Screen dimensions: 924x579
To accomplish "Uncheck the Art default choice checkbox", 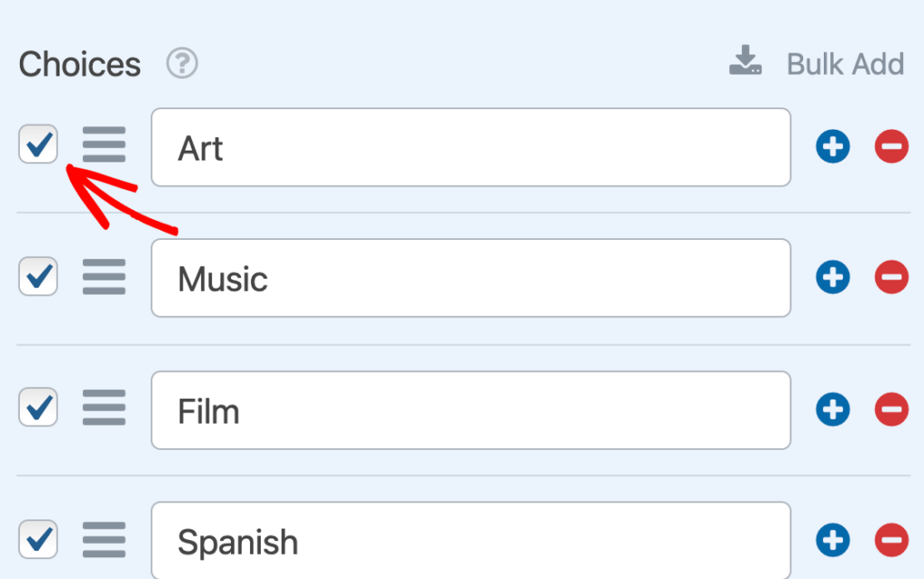I will (x=38, y=144).
